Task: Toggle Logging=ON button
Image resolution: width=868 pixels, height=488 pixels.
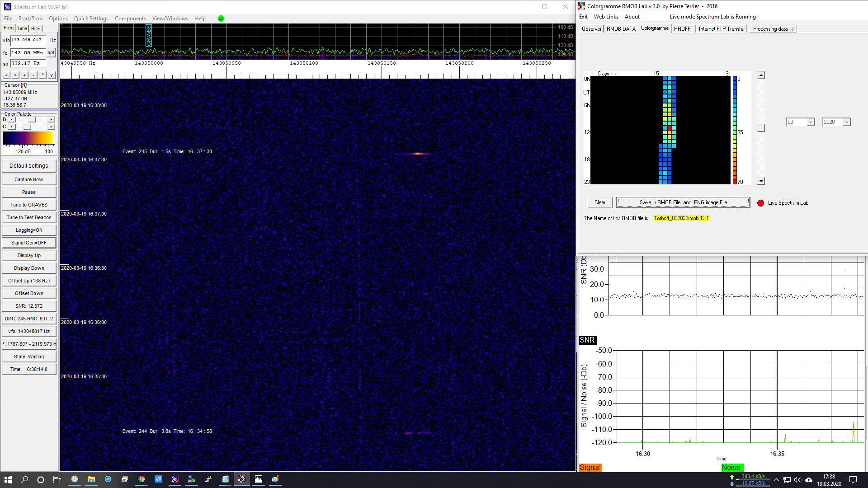Action: 29,230
